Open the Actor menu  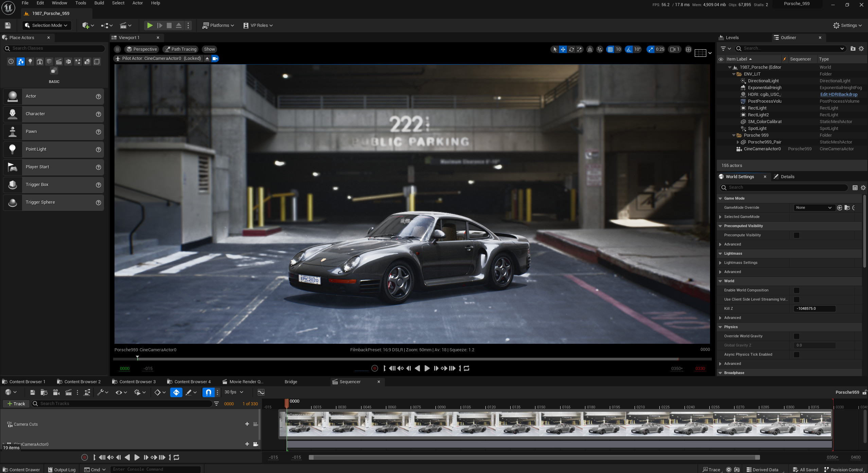click(138, 3)
